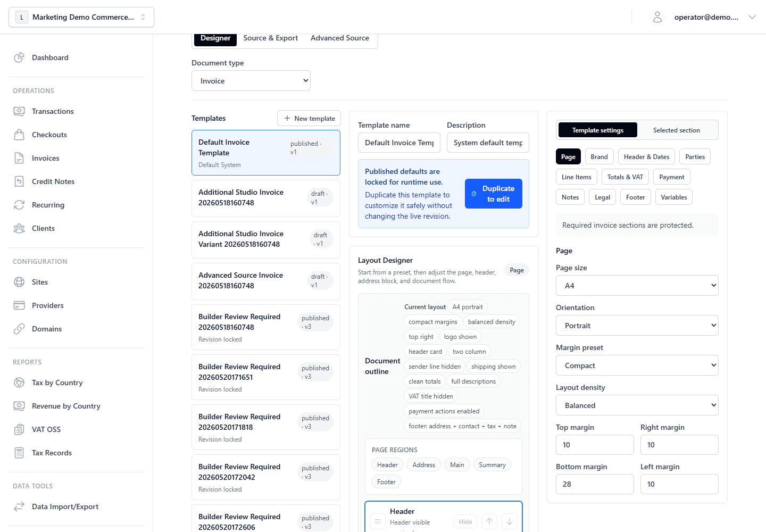The width and height of the screenshot is (766, 532).
Task: Open the Margin preset Compact dropdown
Action: pos(637,365)
